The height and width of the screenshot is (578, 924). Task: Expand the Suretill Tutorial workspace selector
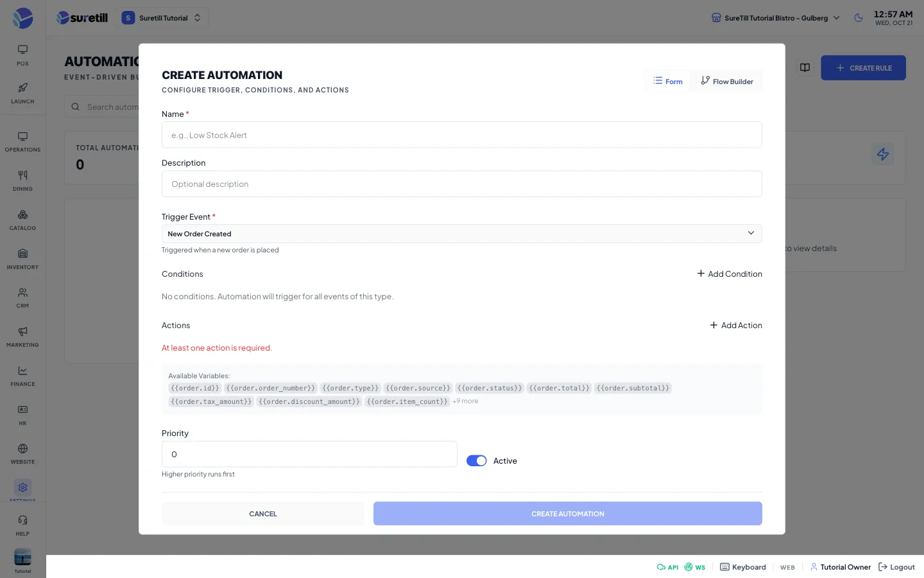pyautogui.click(x=162, y=18)
